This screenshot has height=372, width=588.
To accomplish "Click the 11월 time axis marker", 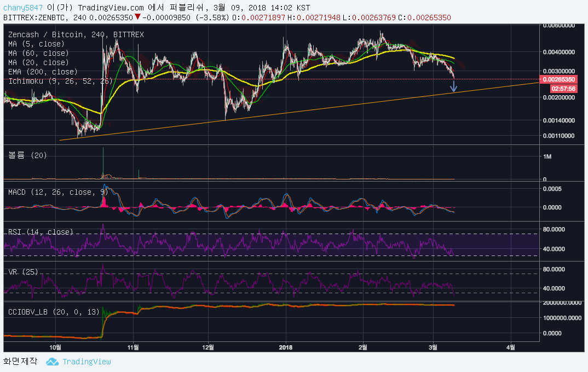I will 132,347.
